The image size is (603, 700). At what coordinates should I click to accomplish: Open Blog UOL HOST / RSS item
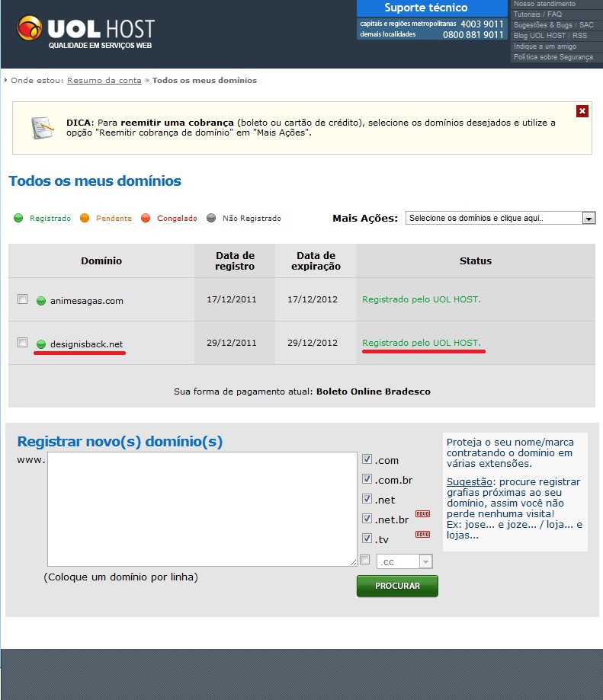point(550,36)
